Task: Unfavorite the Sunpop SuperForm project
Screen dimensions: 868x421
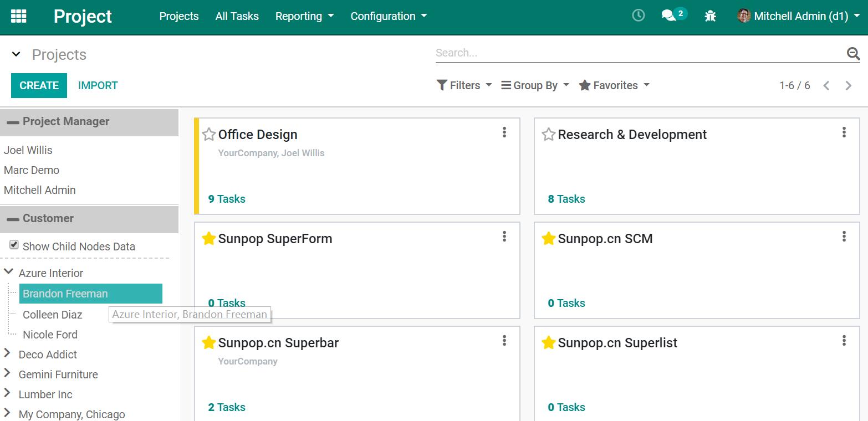Action: coord(208,239)
